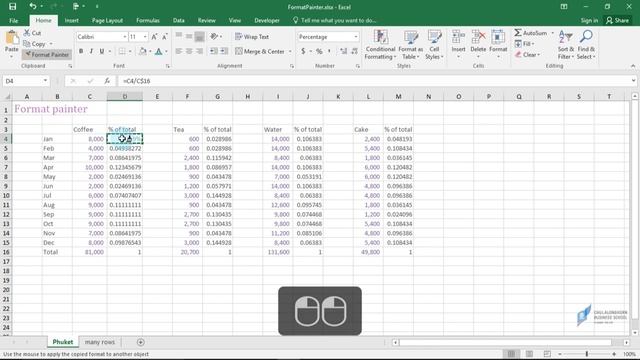This screenshot has height=360, width=640.
Task: Click the Insert Function fx button
Action: (107, 81)
